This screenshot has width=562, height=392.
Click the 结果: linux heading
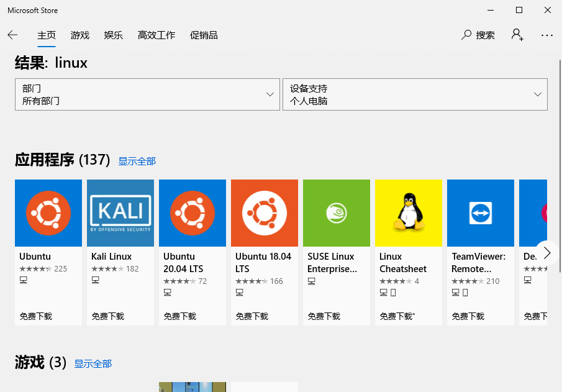pyautogui.click(x=51, y=63)
